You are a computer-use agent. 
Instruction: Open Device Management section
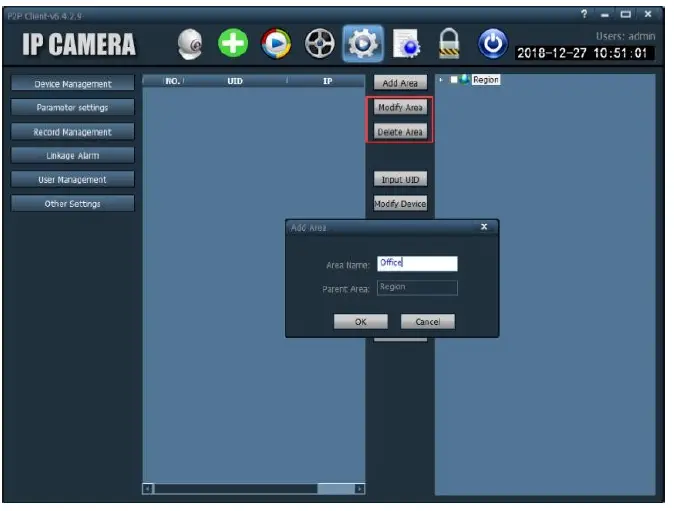(x=73, y=84)
